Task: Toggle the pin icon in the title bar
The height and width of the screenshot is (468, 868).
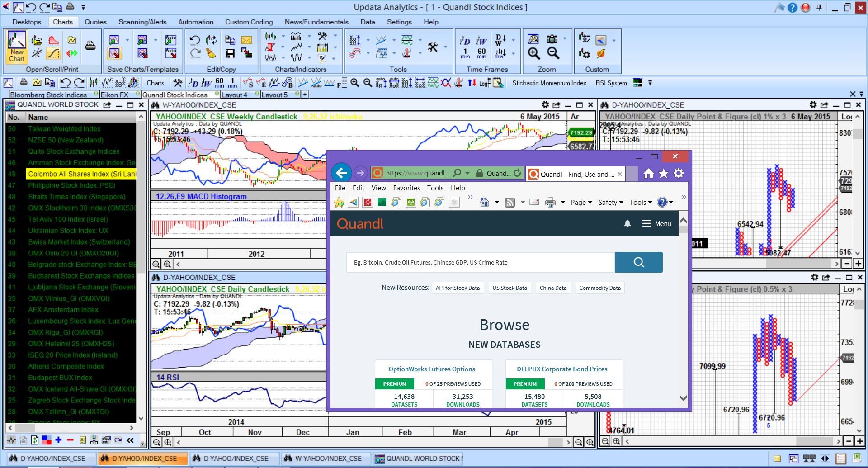Action: click(x=819, y=7)
